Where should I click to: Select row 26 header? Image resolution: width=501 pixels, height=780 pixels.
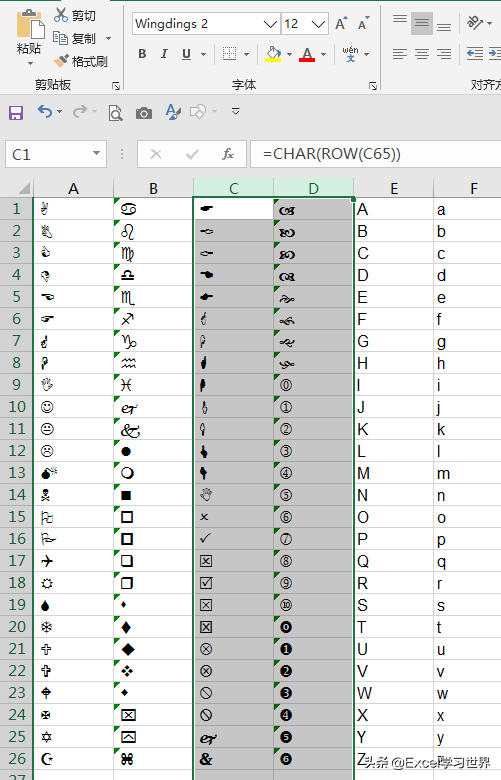(x=16, y=759)
